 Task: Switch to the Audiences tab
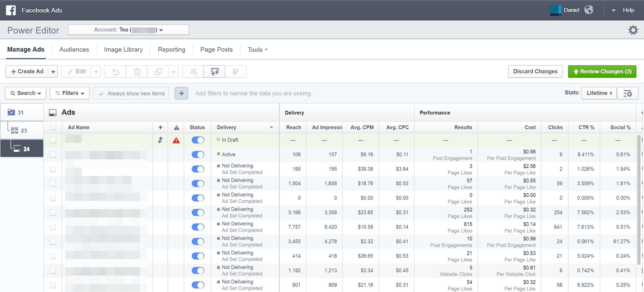(x=74, y=49)
